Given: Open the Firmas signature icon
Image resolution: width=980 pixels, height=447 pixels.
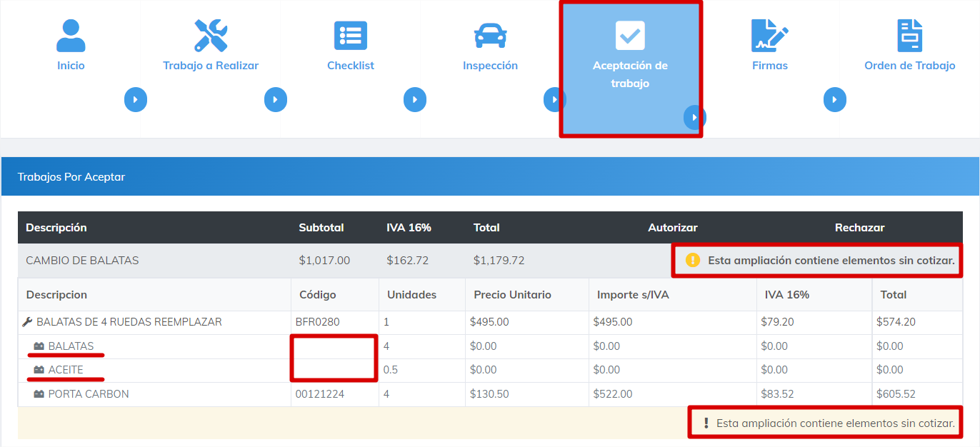Looking at the screenshot, I should click(769, 35).
